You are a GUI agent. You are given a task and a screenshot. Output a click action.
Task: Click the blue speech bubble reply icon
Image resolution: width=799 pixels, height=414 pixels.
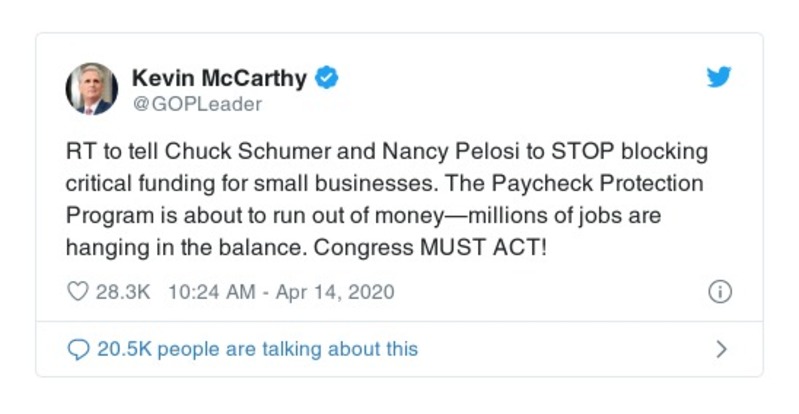(x=78, y=349)
